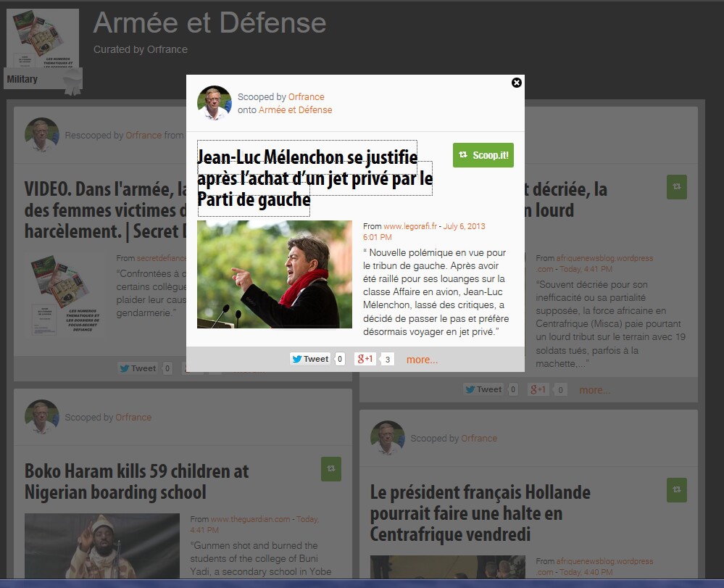The height and width of the screenshot is (588, 724).
Task: Click the Boko Haram article image
Action: point(102,545)
